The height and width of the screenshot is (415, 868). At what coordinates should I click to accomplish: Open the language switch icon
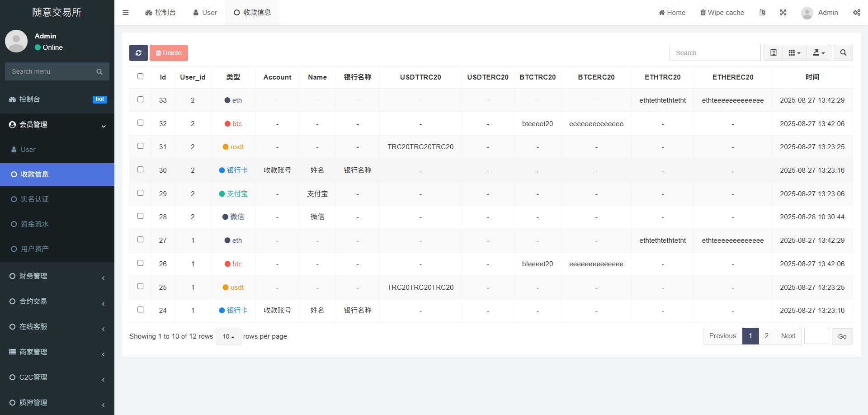point(762,13)
